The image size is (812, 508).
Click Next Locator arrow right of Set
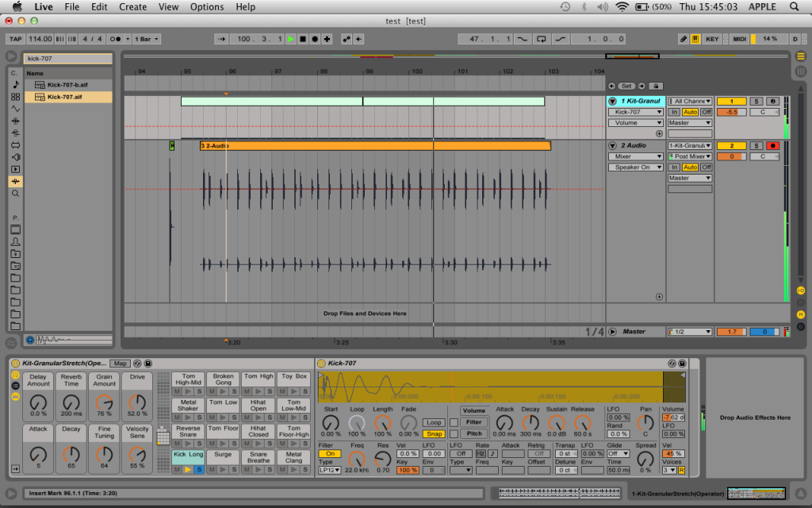(642, 86)
